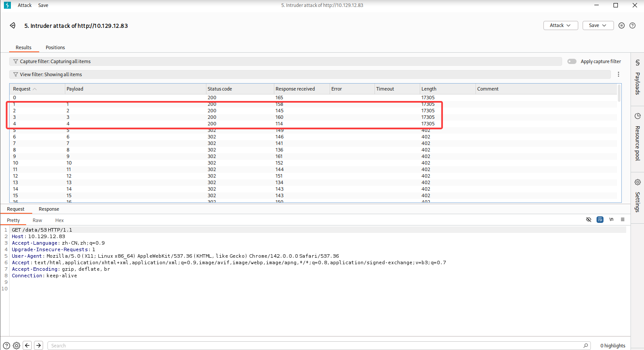Open the Capture filter settings bar

pyautogui.click(x=285, y=61)
